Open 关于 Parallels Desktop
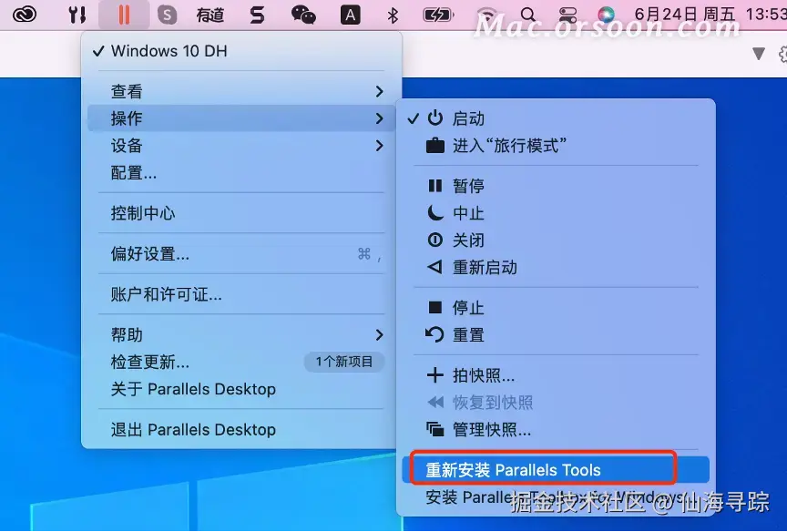787x532 pixels. [x=241, y=389]
